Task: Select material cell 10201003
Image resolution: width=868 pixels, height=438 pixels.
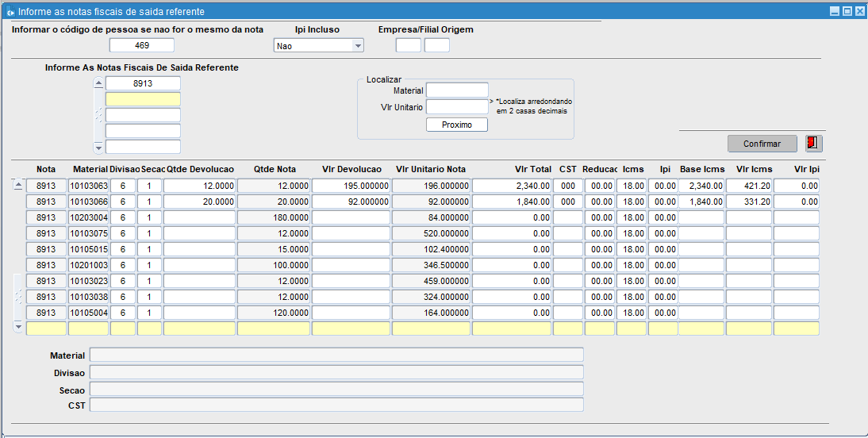Action: (89, 265)
